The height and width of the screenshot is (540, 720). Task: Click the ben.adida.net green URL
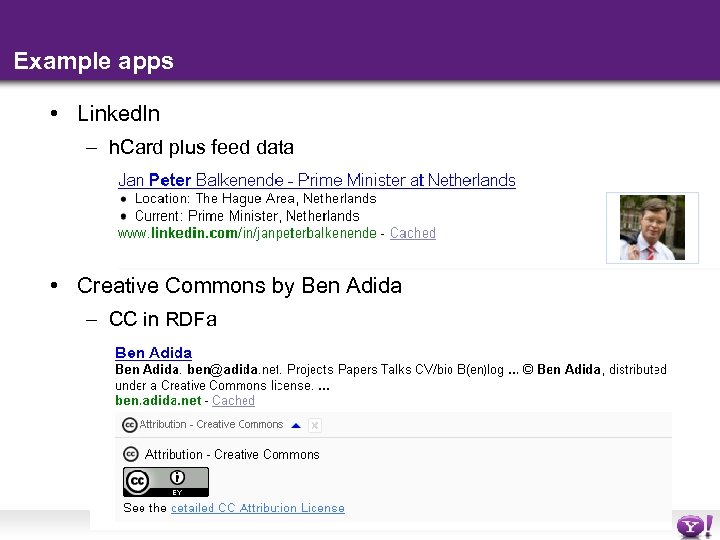[158, 400]
